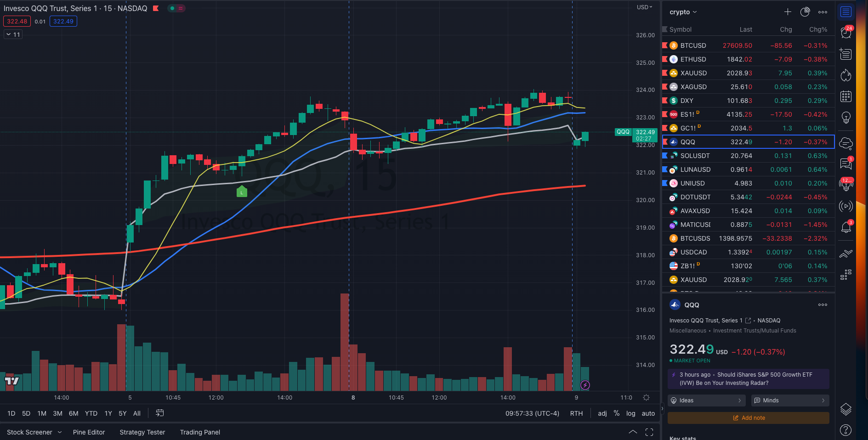
Task: Click the red flag next to NASDAQ title
Action: tap(156, 8)
